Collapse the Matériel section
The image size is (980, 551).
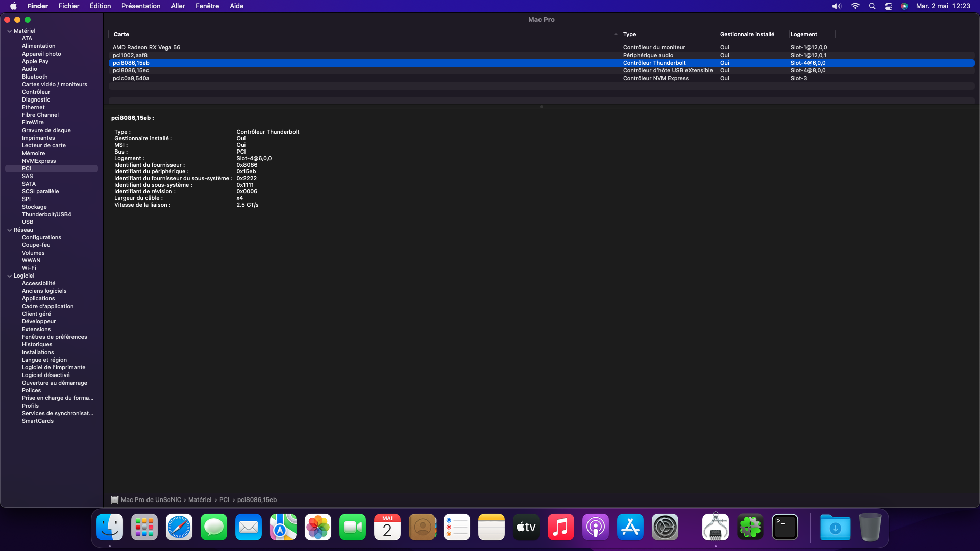pyautogui.click(x=9, y=30)
